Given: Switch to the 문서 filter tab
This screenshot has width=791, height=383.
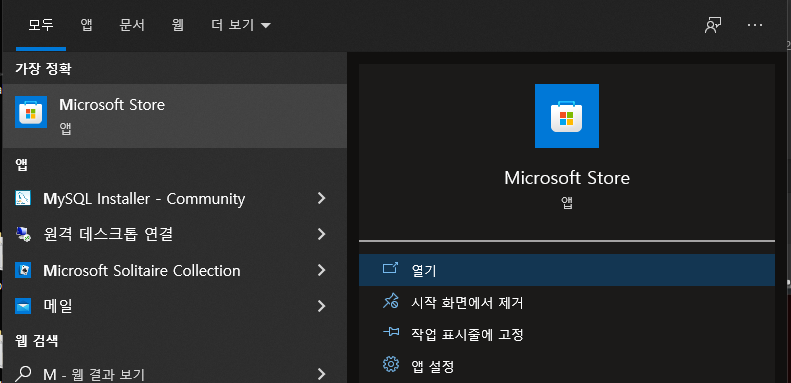Looking at the screenshot, I should (132, 25).
